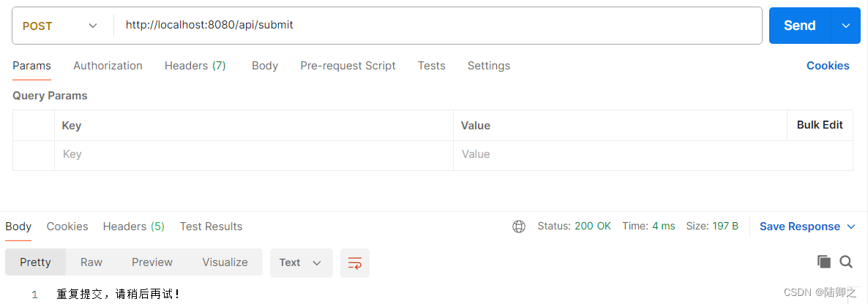Image resolution: width=868 pixels, height=304 pixels.
Task: Switch to the Authorization tab
Action: [x=108, y=66]
